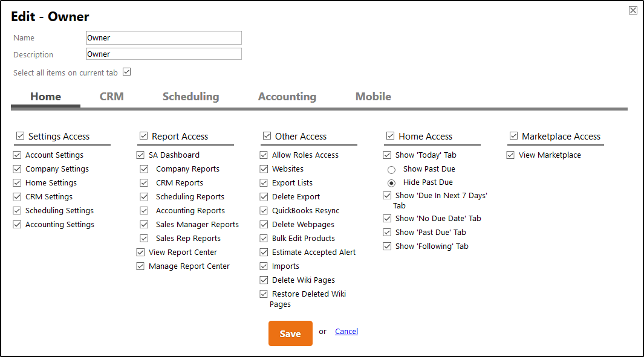Select the 'Show Past Due' radio button
Screen dimensions: 644x357
392,169
